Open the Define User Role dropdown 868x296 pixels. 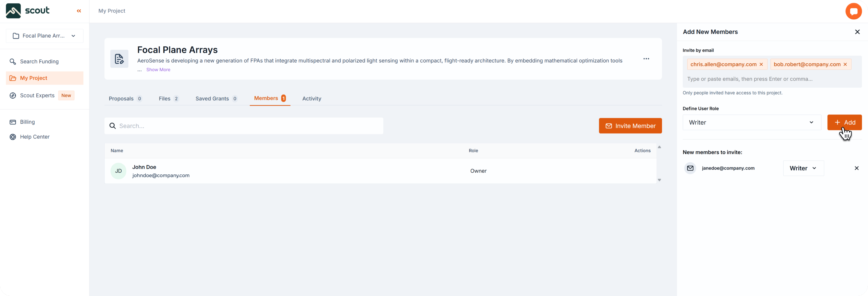752,122
